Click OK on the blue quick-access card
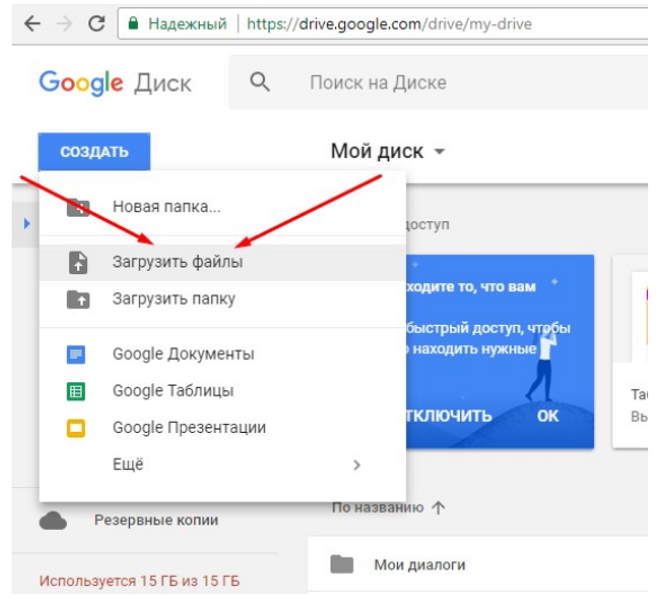 pos(548,416)
